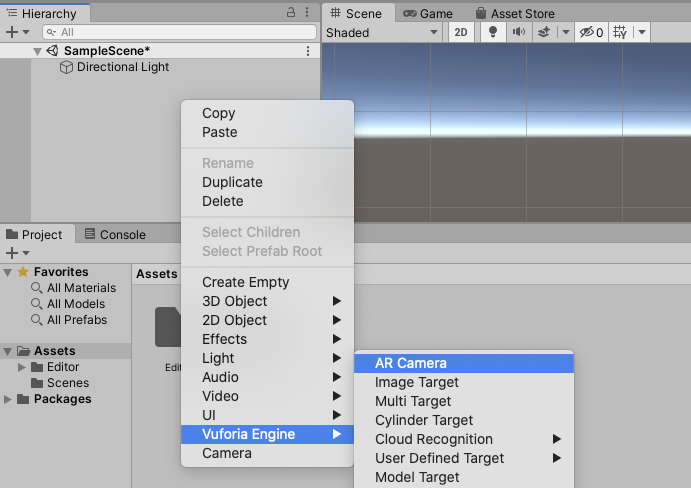Toggle scene audio speaker icon
This screenshot has height=488, width=691.
click(519, 32)
